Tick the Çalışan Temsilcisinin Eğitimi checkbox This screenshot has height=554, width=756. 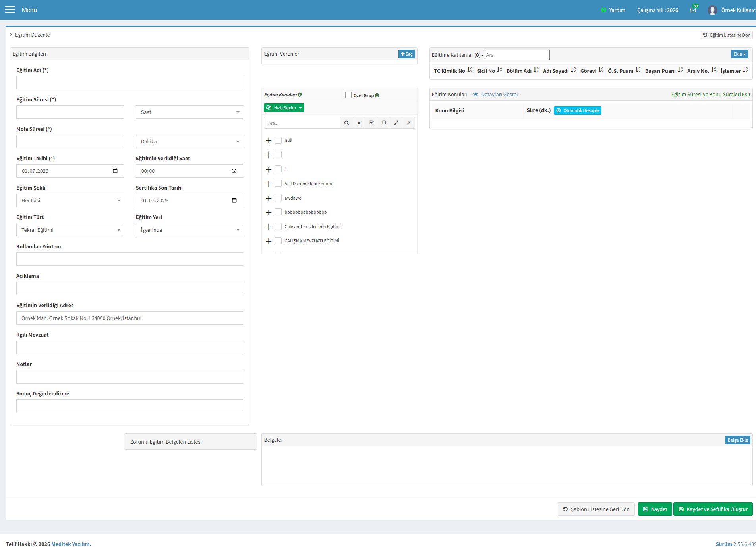tap(278, 226)
